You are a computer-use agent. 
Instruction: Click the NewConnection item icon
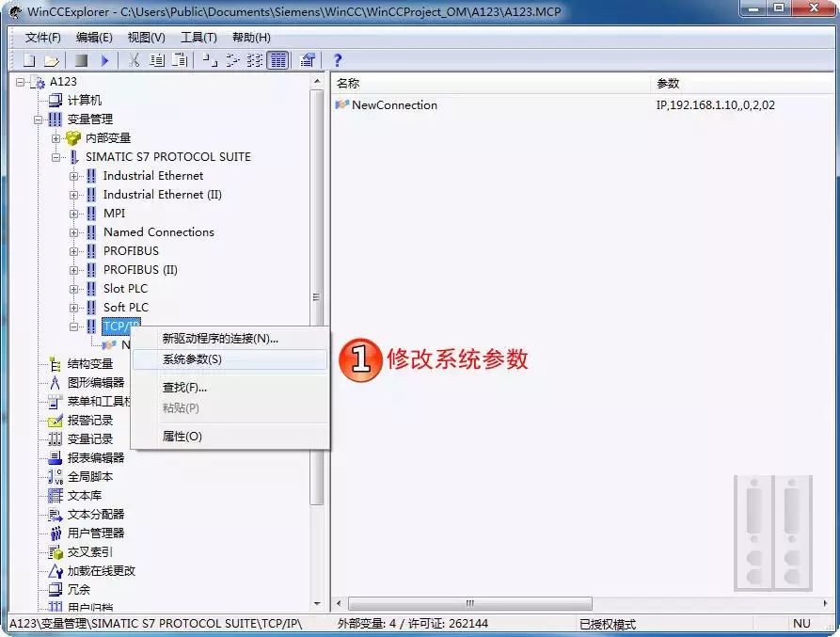pyautogui.click(x=341, y=105)
